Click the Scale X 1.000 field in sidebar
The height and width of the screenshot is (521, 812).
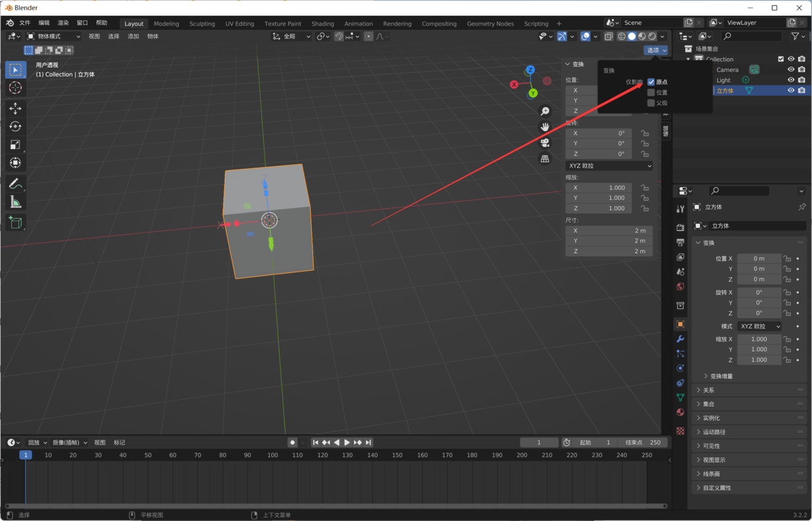point(599,188)
